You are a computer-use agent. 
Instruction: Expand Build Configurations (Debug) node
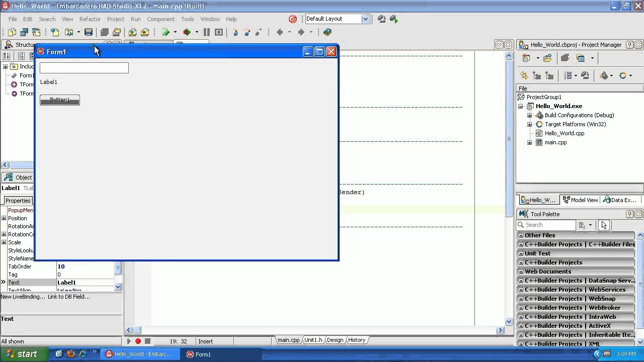pyautogui.click(x=529, y=115)
